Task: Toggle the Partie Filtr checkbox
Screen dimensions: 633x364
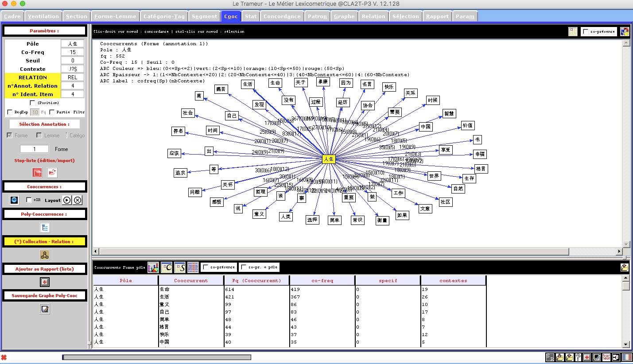Action: tap(52, 112)
